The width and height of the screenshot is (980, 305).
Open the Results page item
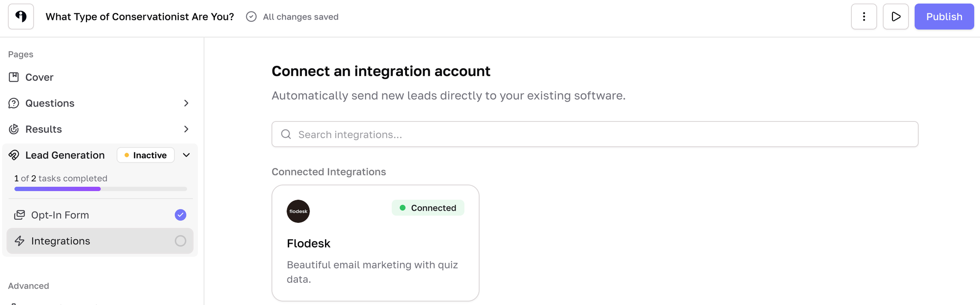44,129
